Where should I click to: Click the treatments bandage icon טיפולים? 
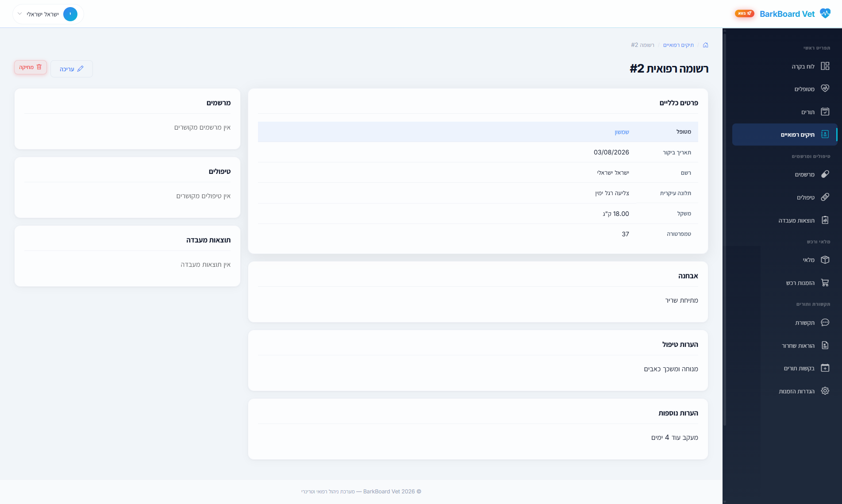tap(825, 197)
